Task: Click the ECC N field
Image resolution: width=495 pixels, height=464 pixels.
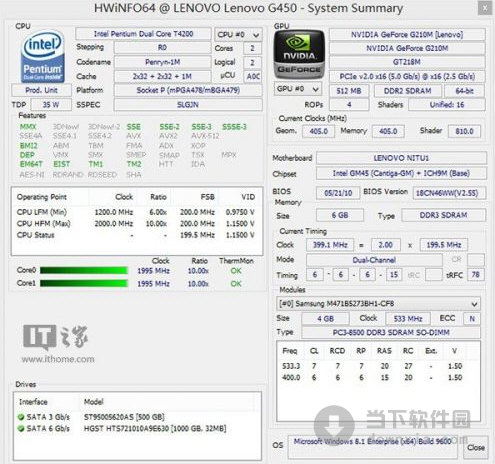Action: tap(472, 319)
